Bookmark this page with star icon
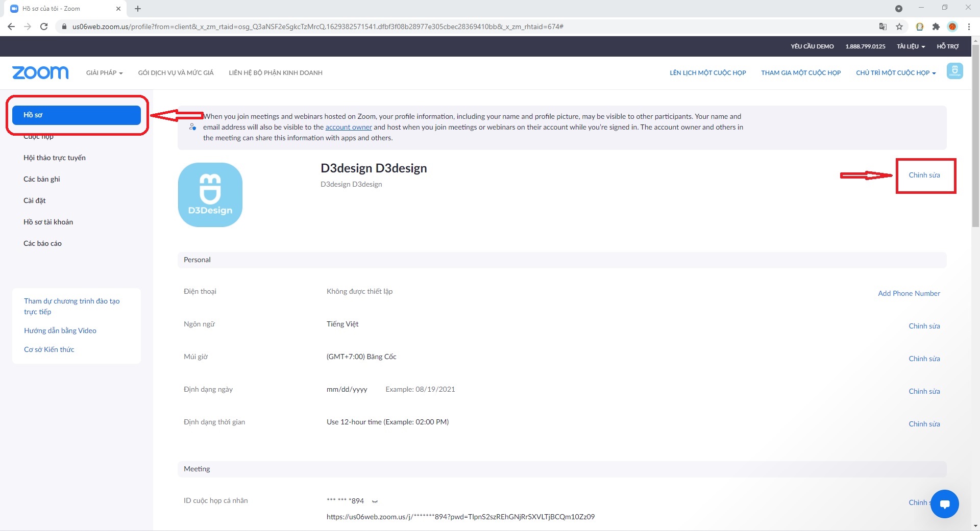 899,27
